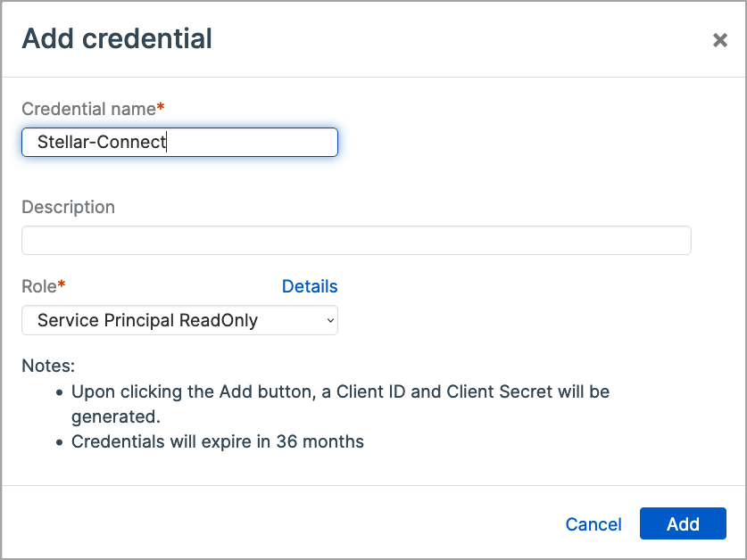Click the Add credential dialog title
The image size is (747, 560).
coord(117,39)
